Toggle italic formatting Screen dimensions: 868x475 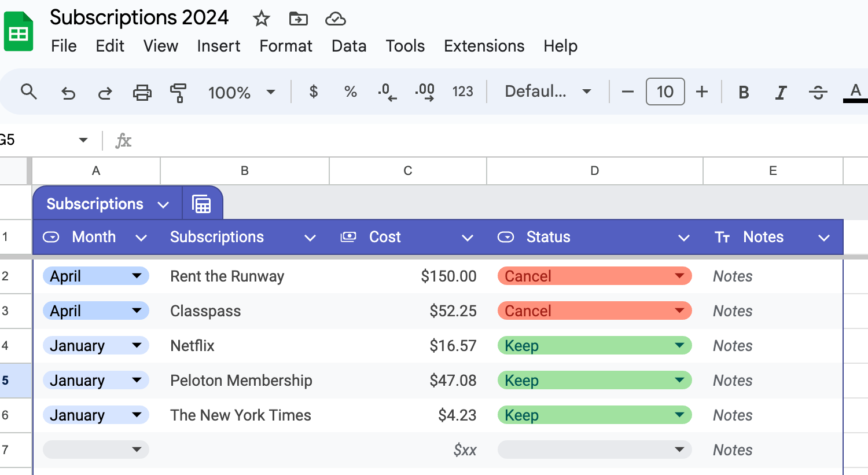781,92
